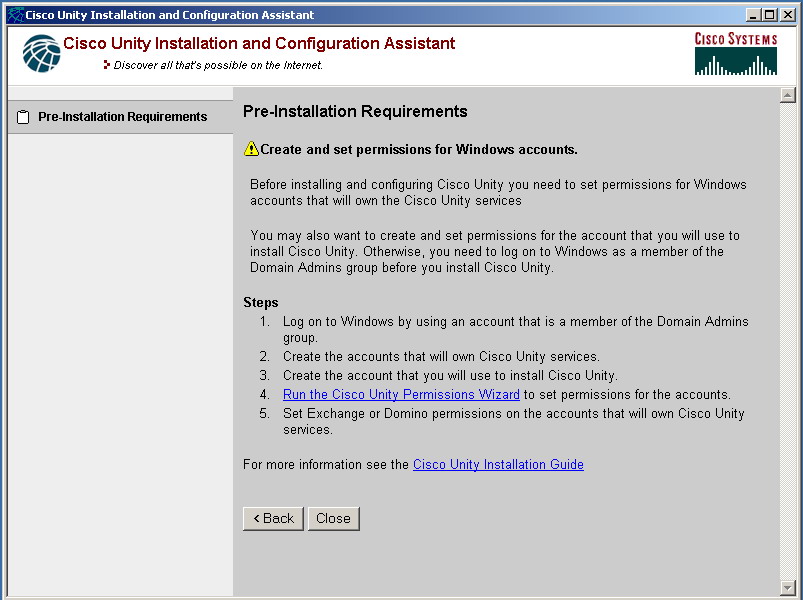
Task: Click the clipboard icon beside Pre-Installation Requirements
Action: click(x=23, y=117)
